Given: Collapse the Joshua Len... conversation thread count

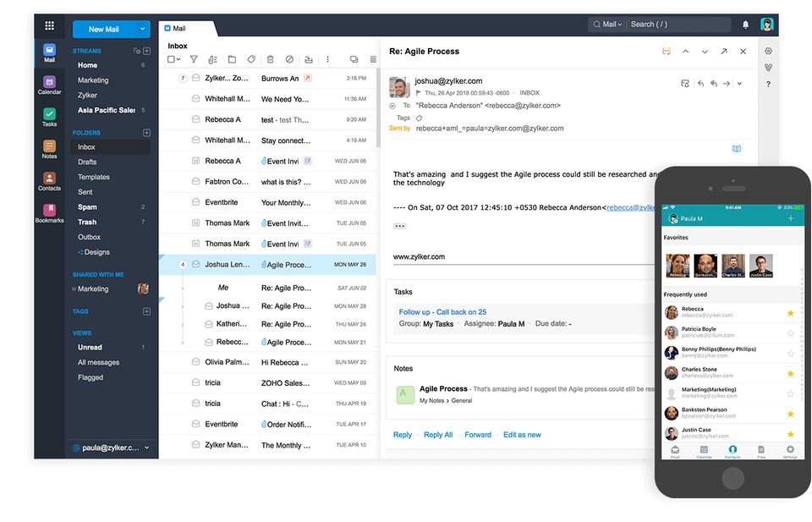Looking at the screenshot, I should point(183,265).
